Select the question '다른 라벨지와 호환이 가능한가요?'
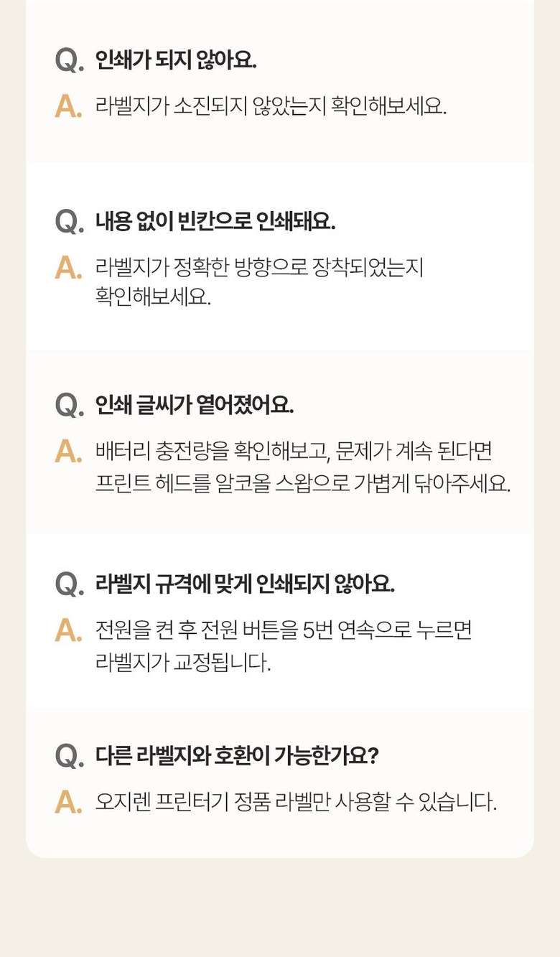 (237, 756)
